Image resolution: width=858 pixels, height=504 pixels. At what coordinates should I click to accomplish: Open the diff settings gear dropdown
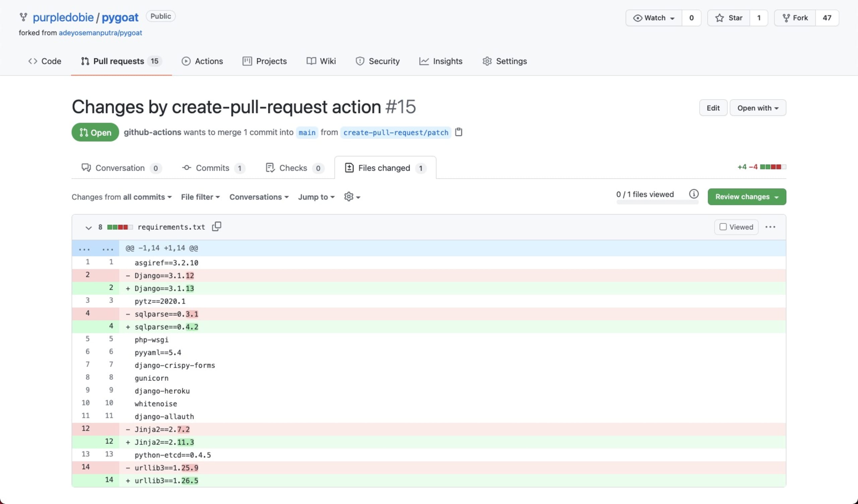tap(352, 197)
